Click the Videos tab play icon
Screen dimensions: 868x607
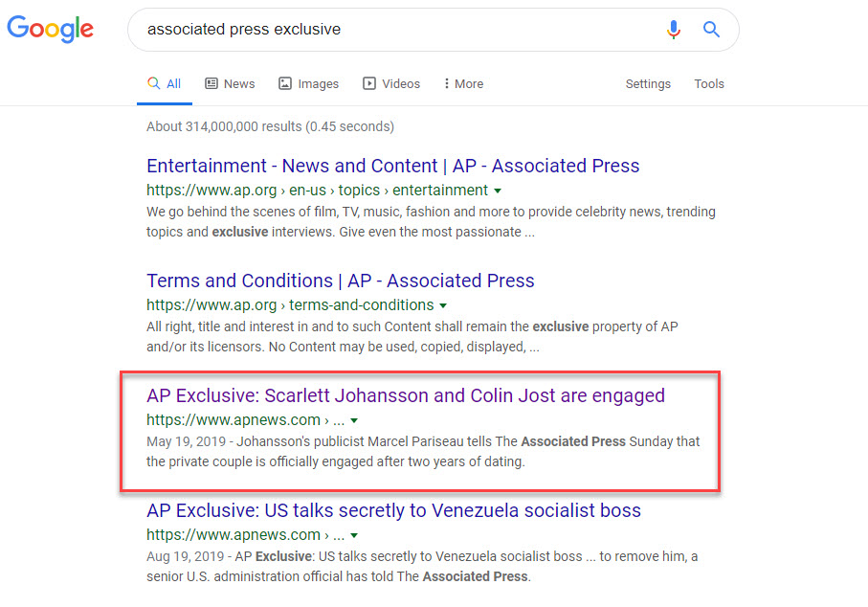coord(369,84)
